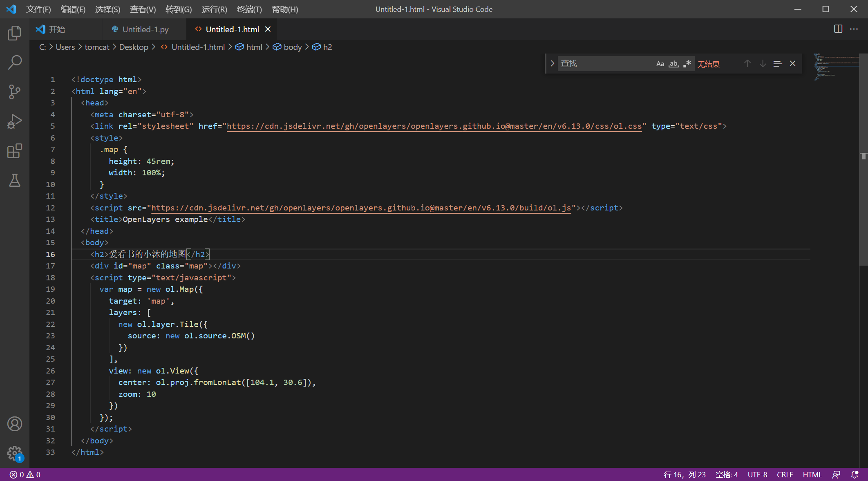Close the find widget
Image resolution: width=868 pixels, height=481 pixels.
pos(793,64)
